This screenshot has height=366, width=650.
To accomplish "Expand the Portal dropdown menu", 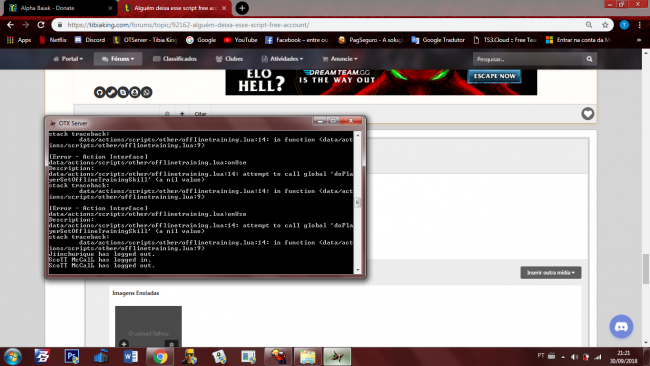I will pos(68,59).
